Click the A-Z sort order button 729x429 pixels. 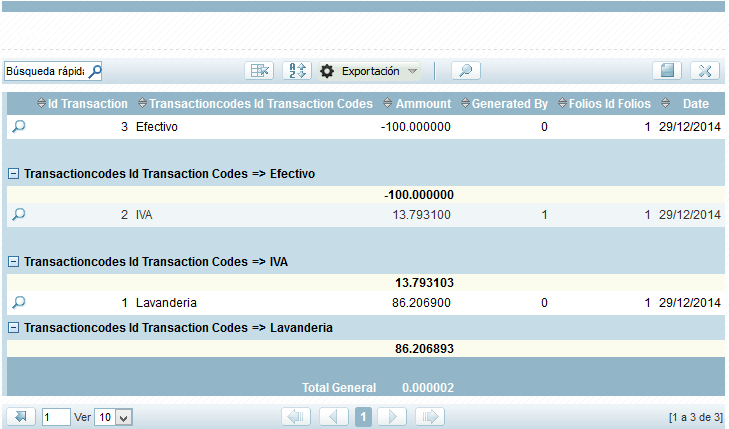point(297,71)
